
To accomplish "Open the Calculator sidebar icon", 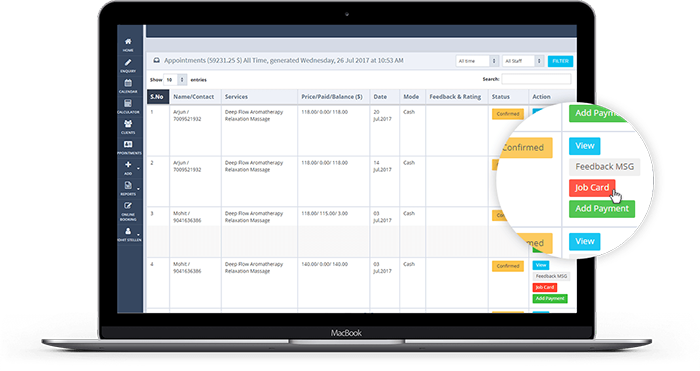I will point(128,104).
